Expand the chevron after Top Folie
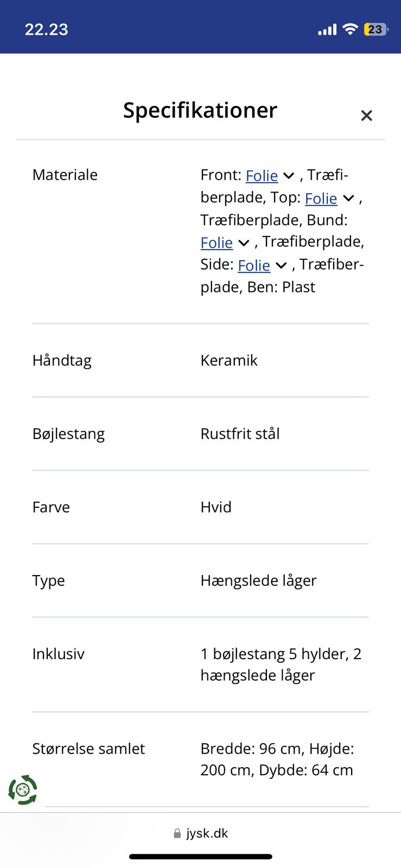This screenshot has height=868, width=401. [348, 199]
